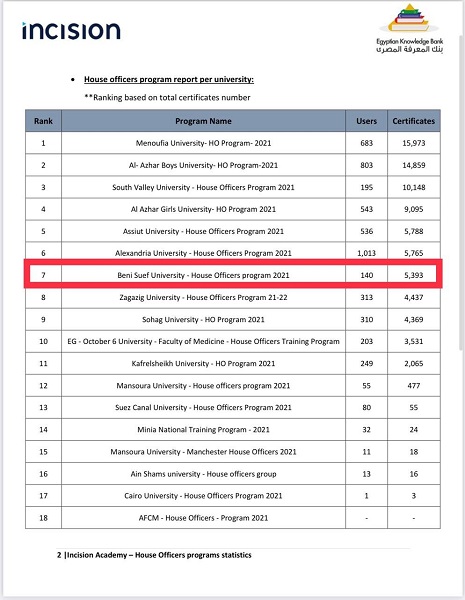Click the Program Name column header
465x600 pixels.
tap(203, 121)
